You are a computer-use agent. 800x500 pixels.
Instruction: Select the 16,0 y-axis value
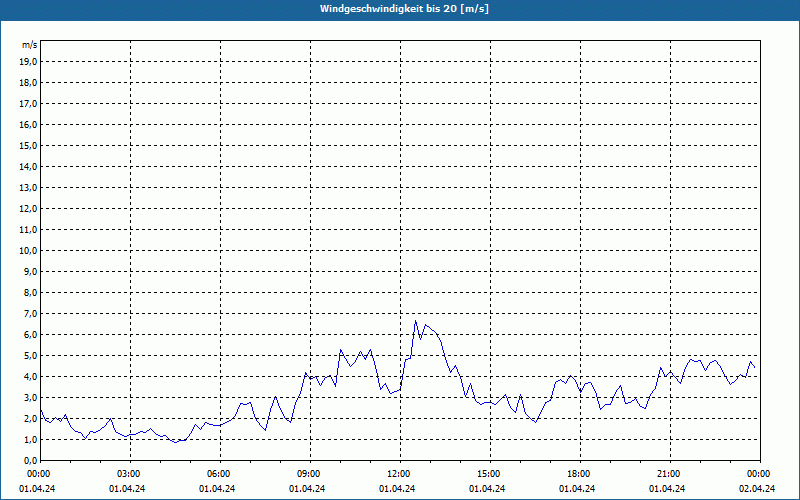tap(28, 124)
